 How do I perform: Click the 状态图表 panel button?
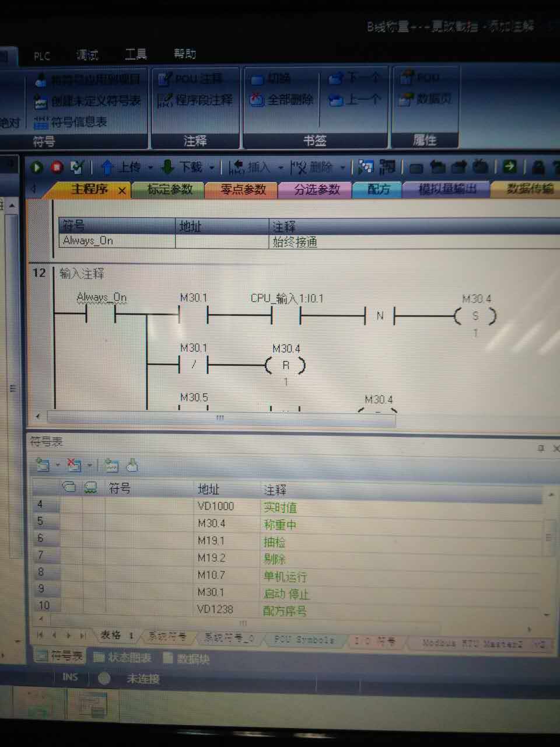[123, 658]
